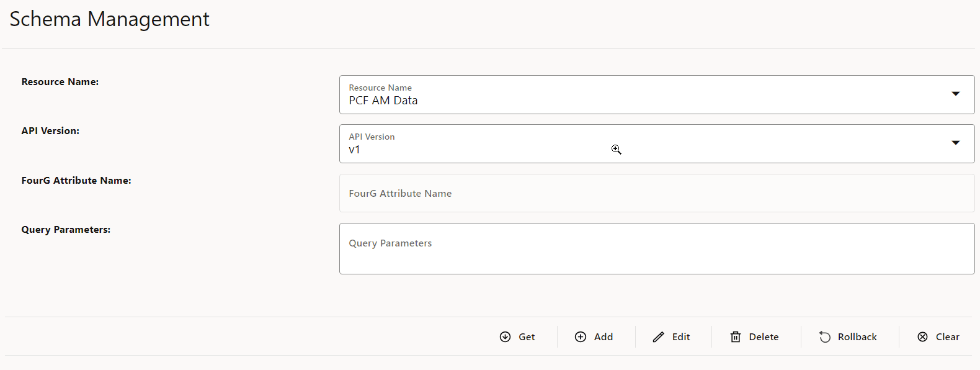Click the bold "Resource Name:" form label
The height and width of the screenshot is (370, 980).
[x=60, y=82]
